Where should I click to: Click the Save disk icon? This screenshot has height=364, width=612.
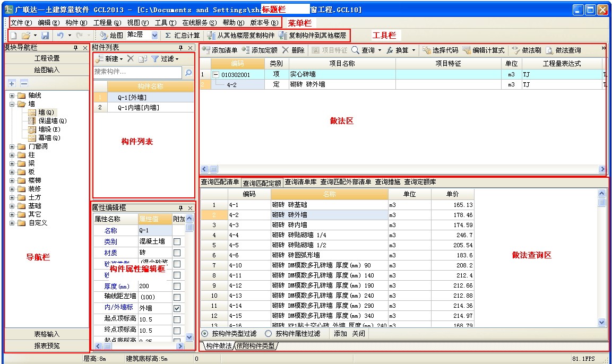click(x=45, y=36)
